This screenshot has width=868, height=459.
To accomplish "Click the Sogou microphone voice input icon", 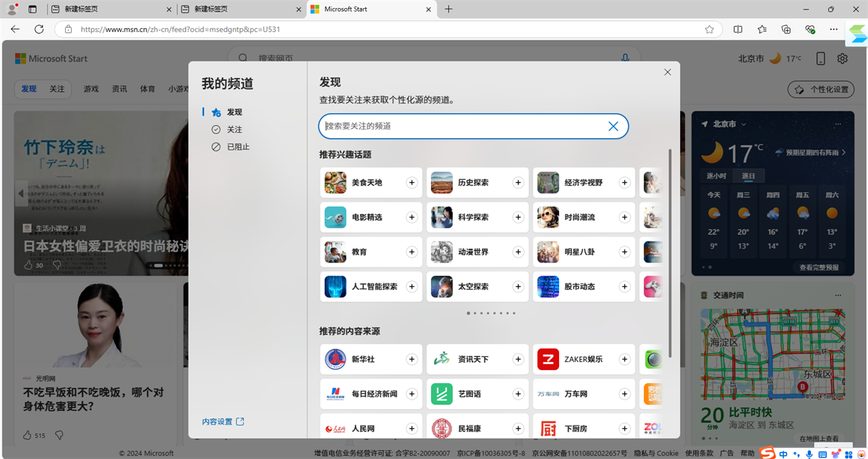I will point(808,453).
